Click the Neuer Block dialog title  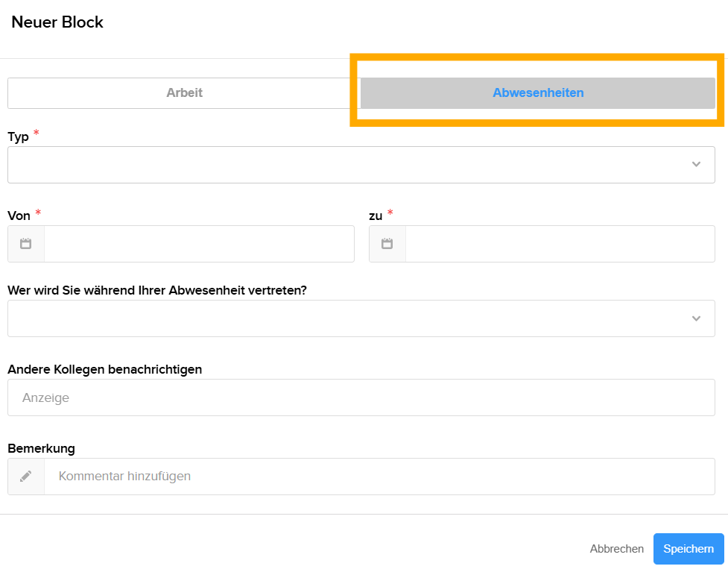pyautogui.click(x=57, y=22)
